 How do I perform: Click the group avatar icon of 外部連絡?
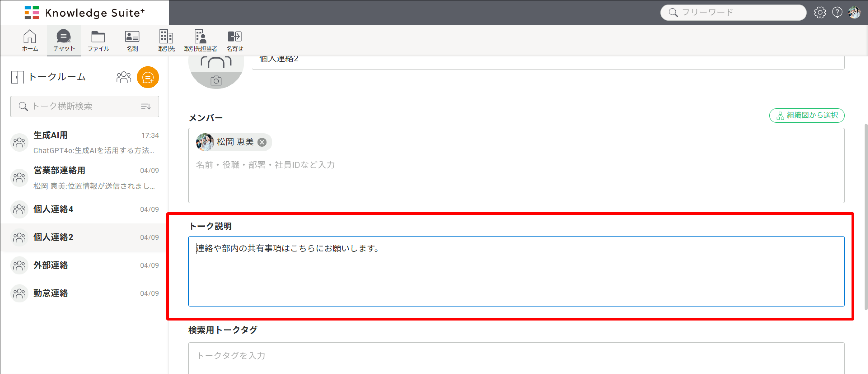19,265
